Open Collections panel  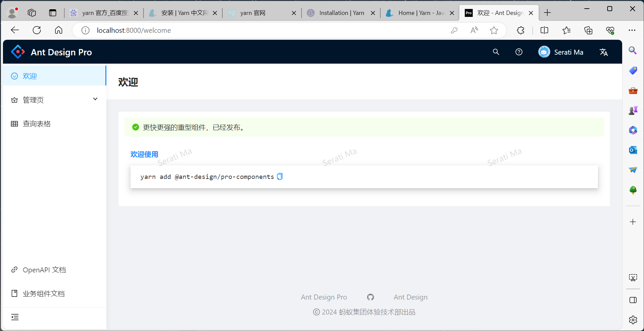pos(588,30)
